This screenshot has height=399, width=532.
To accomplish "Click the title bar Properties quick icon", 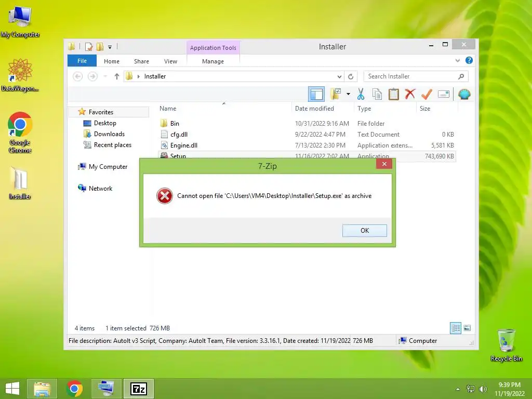I will 89,46.
